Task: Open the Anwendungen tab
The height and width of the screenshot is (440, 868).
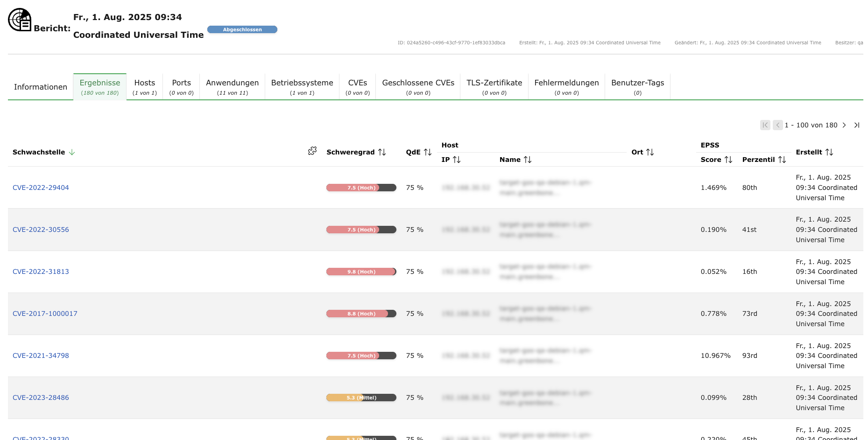Action: click(x=232, y=87)
